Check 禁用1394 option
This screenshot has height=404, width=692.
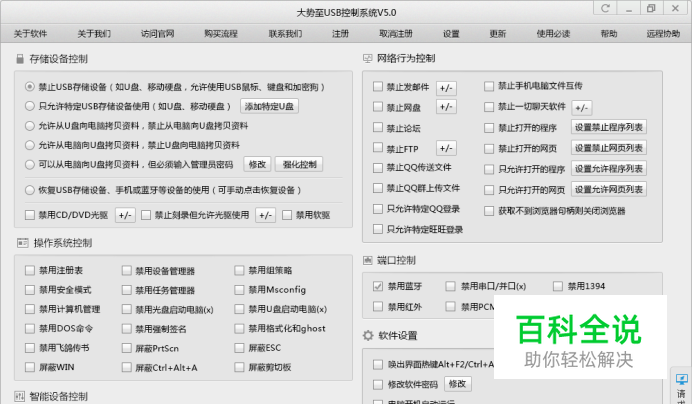click(x=557, y=286)
